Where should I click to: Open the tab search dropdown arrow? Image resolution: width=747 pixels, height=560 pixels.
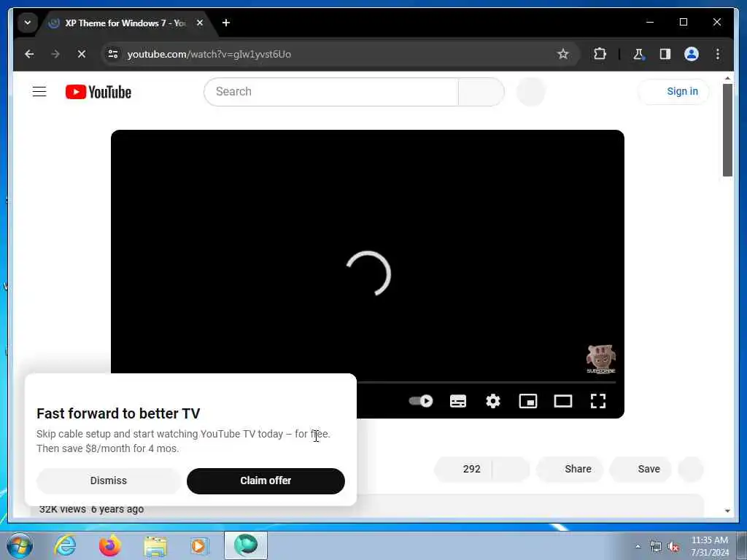click(x=28, y=23)
